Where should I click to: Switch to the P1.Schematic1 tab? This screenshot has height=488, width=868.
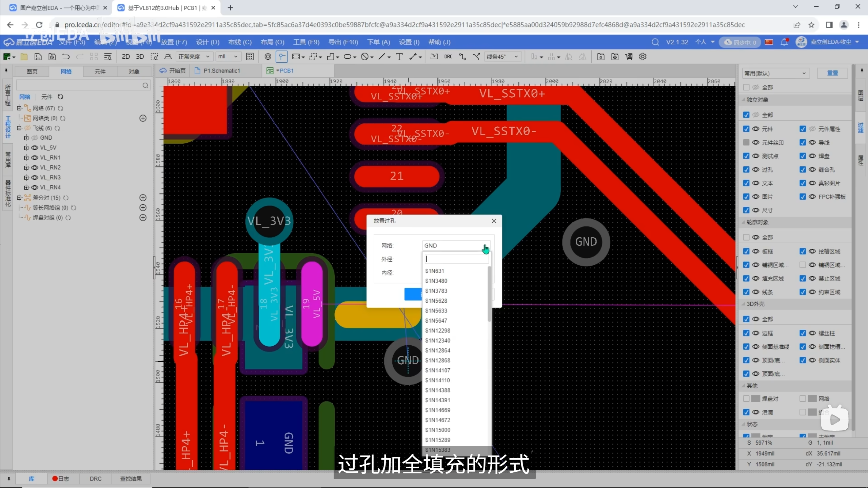tap(221, 70)
